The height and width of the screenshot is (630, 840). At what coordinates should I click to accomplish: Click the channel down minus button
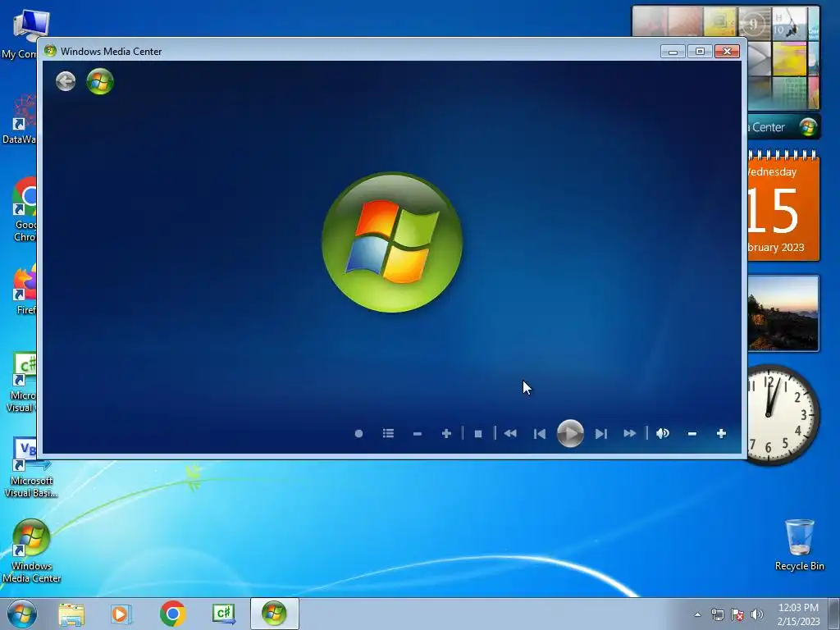pyautogui.click(x=418, y=433)
